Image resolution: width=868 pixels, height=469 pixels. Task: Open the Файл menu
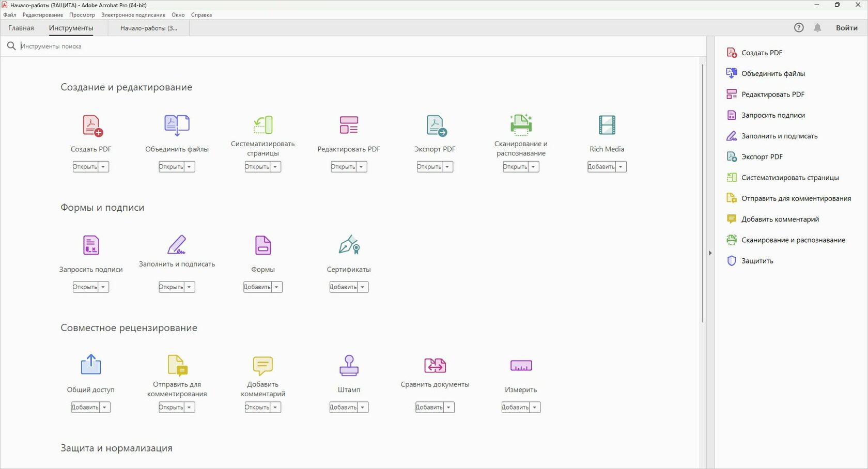pyautogui.click(x=10, y=15)
